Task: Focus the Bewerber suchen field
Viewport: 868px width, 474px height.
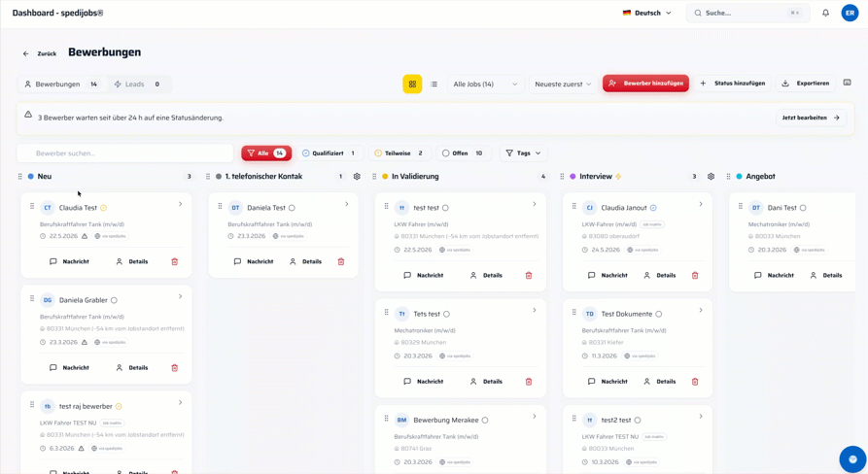Action: pos(125,153)
